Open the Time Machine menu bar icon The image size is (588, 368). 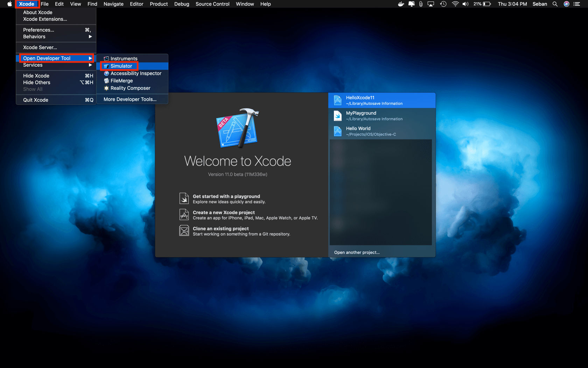coord(443,4)
